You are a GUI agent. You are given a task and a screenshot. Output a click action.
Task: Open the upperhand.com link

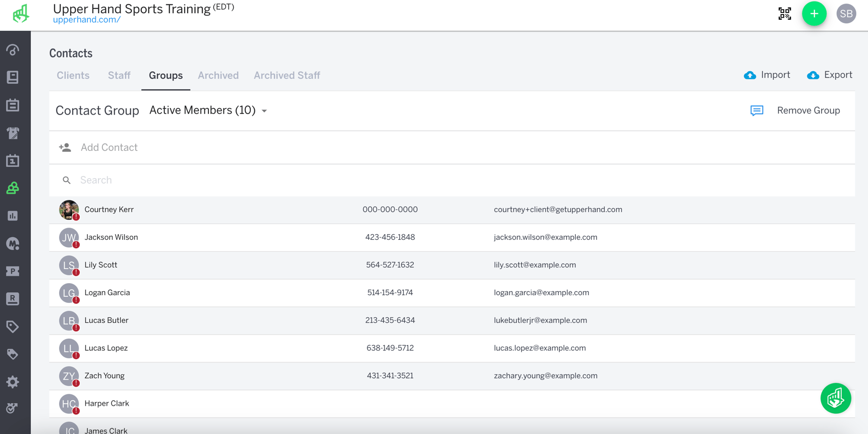[x=87, y=20]
